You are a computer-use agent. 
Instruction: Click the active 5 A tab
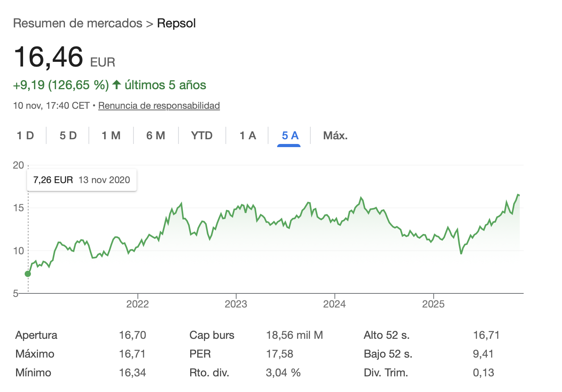click(290, 136)
